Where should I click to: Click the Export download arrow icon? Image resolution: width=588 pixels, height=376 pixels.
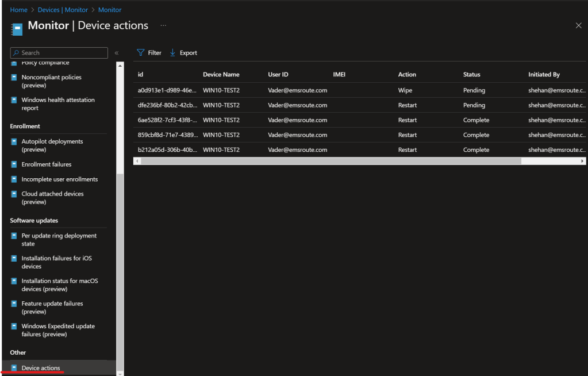(172, 53)
